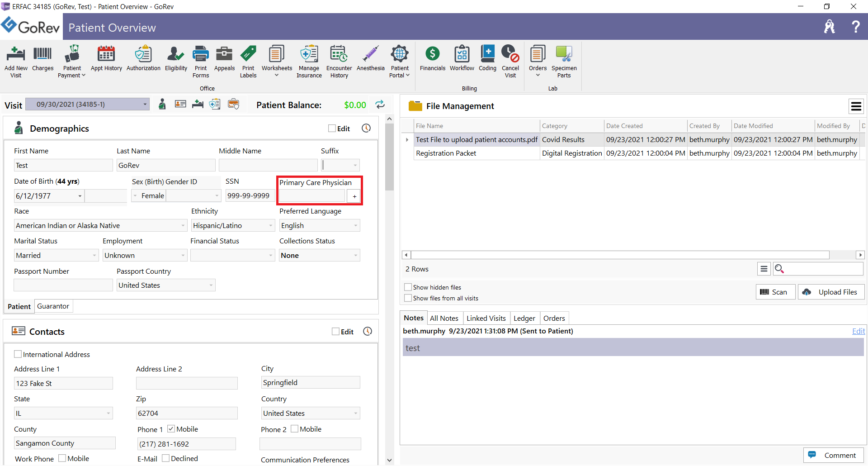The height and width of the screenshot is (466, 868).
Task: Open the Visit date dropdown
Action: pos(145,104)
